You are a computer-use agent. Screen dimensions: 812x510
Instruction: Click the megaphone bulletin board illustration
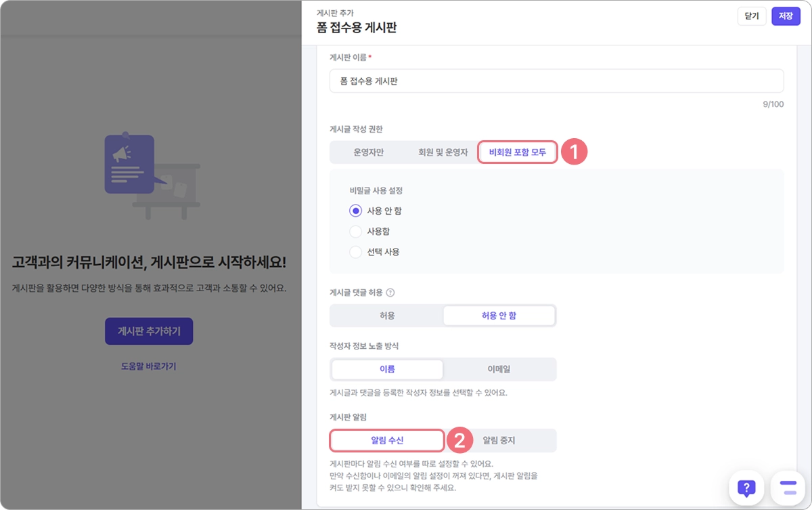(x=150, y=174)
